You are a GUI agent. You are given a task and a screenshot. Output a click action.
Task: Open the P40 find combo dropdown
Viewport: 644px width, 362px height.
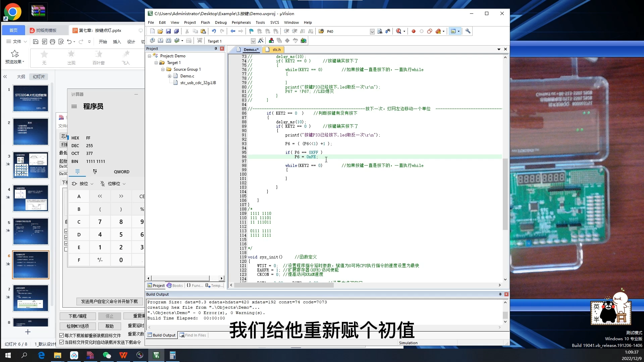click(372, 32)
